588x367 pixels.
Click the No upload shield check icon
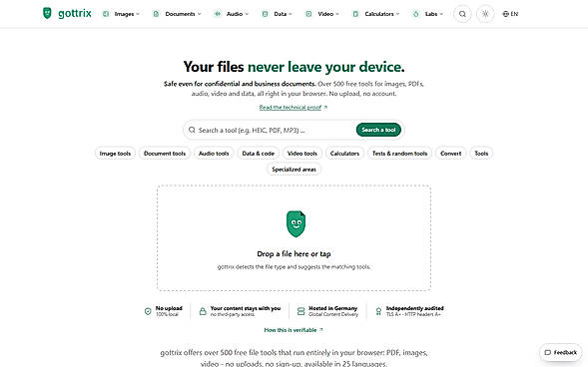pos(148,311)
